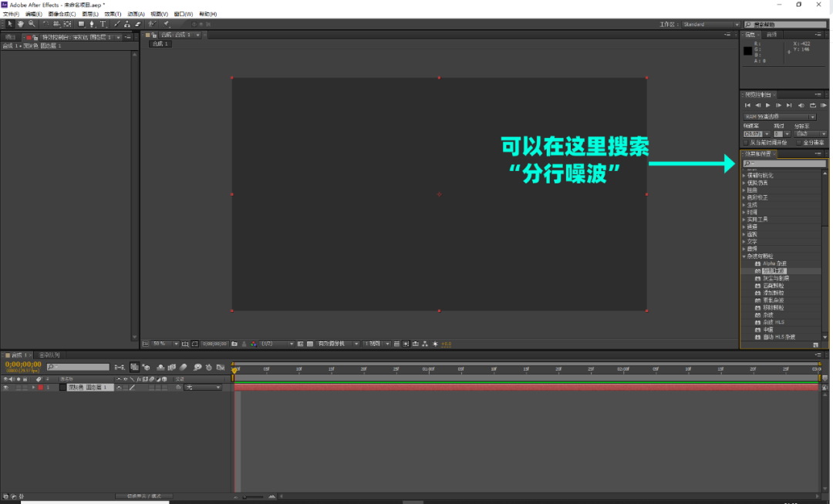Click the motion blur enable icon in timeline
Viewport: 833px width, 504px height.
pos(183,367)
